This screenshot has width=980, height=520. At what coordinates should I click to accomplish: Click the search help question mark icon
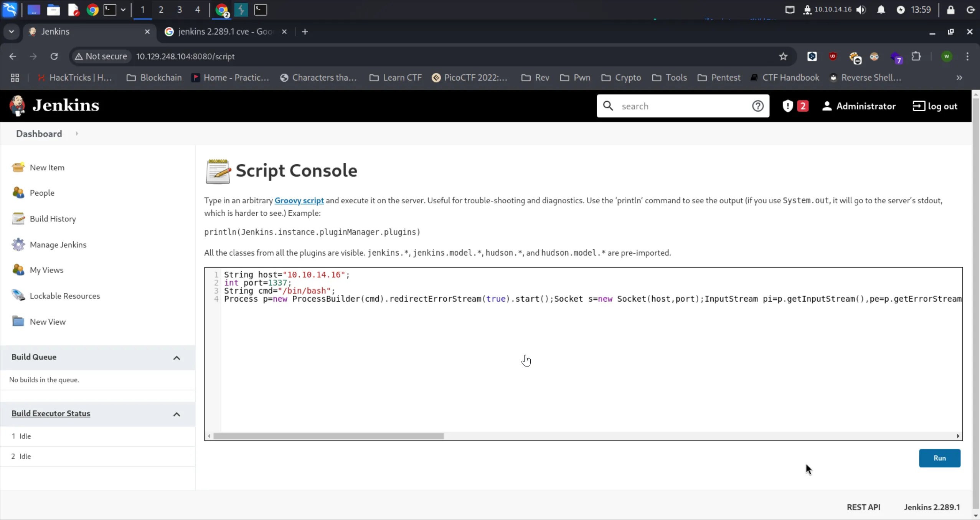point(758,106)
